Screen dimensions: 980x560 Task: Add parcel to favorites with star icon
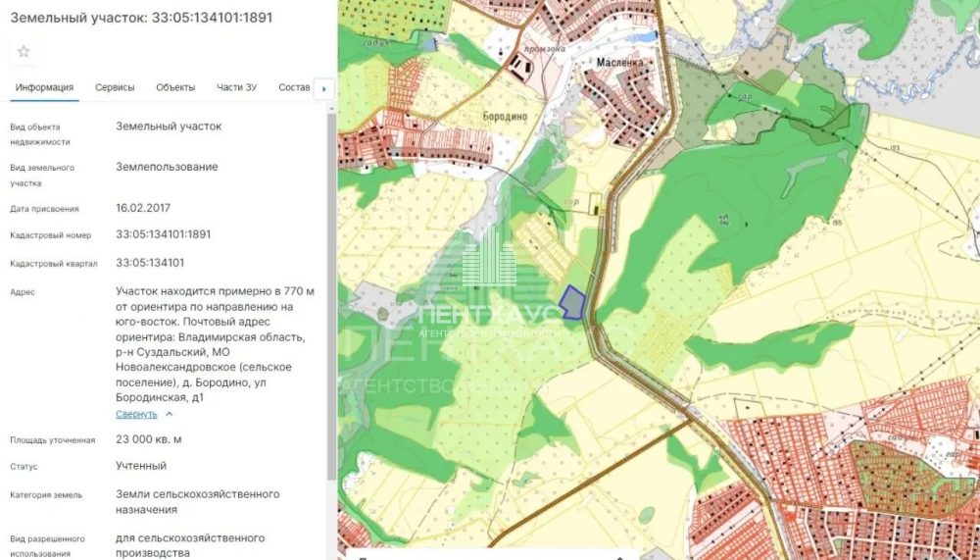[x=24, y=52]
